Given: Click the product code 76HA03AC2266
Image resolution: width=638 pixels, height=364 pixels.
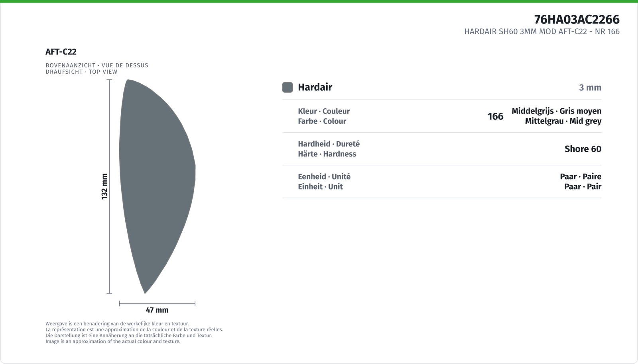Looking at the screenshot, I should click(577, 19).
